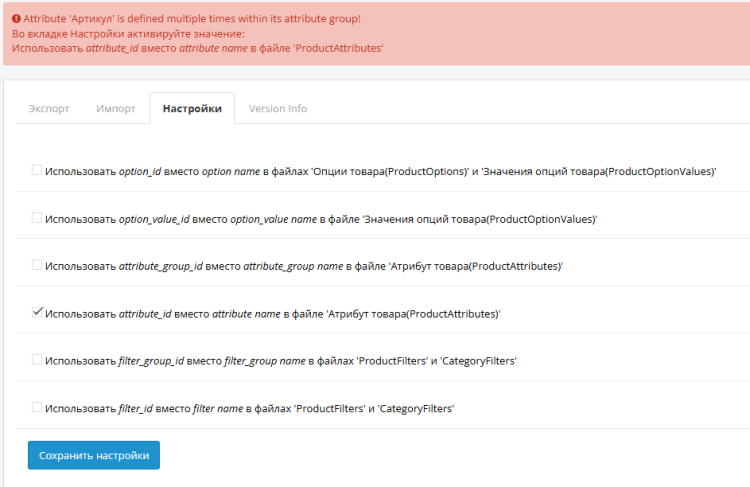Click the 'Attribute Артикул is defined multiple times' message
The height and width of the screenshot is (487, 750).
point(192,19)
